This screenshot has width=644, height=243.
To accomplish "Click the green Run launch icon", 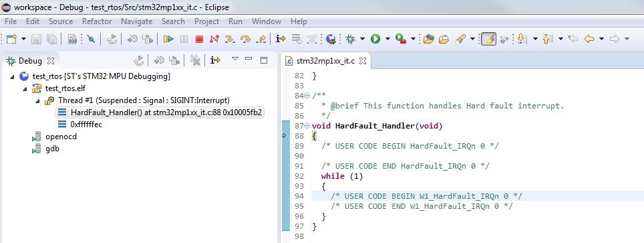I will (x=375, y=39).
